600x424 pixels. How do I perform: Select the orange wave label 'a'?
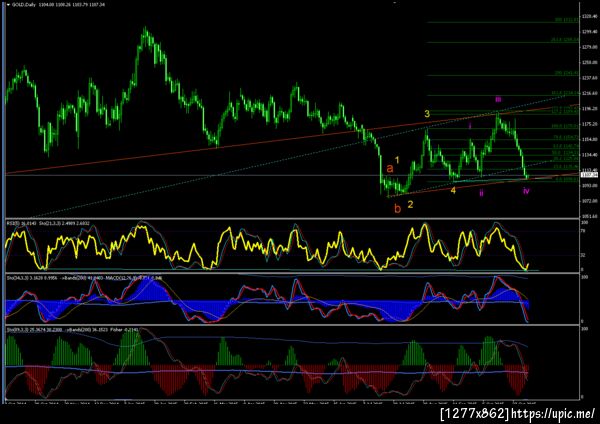[390, 168]
